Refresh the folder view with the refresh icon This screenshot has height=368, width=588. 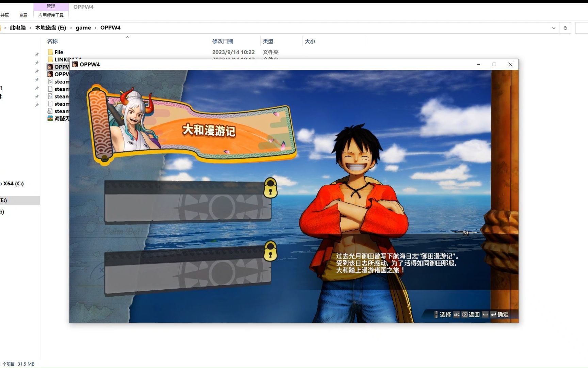565,28
